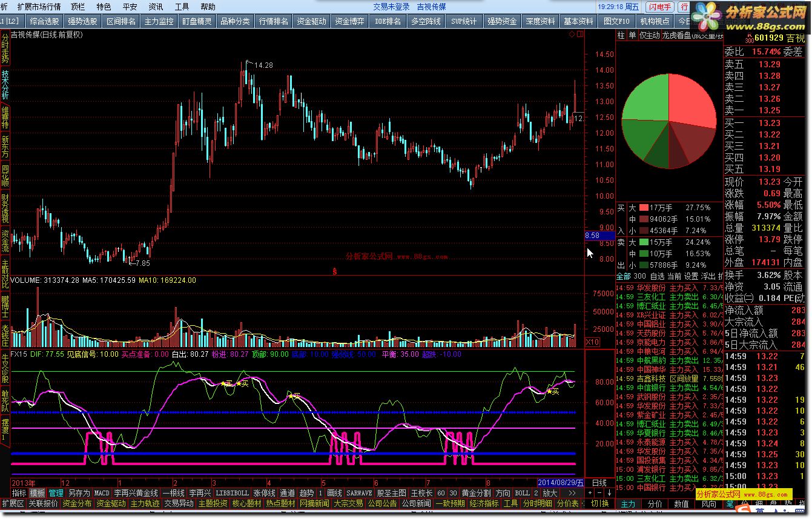Open the 资讯 menu
Viewport: 812px width, 519px height.
(x=156, y=7)
